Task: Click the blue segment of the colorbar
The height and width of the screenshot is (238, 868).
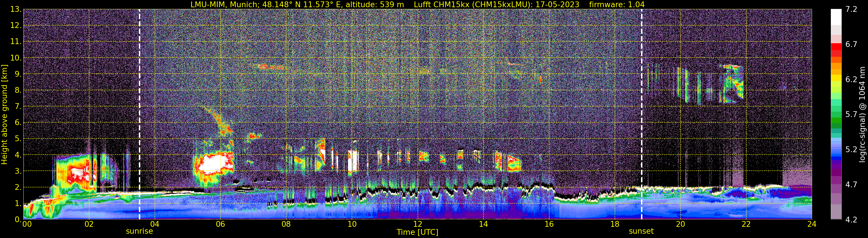Action: coord(836,158)
